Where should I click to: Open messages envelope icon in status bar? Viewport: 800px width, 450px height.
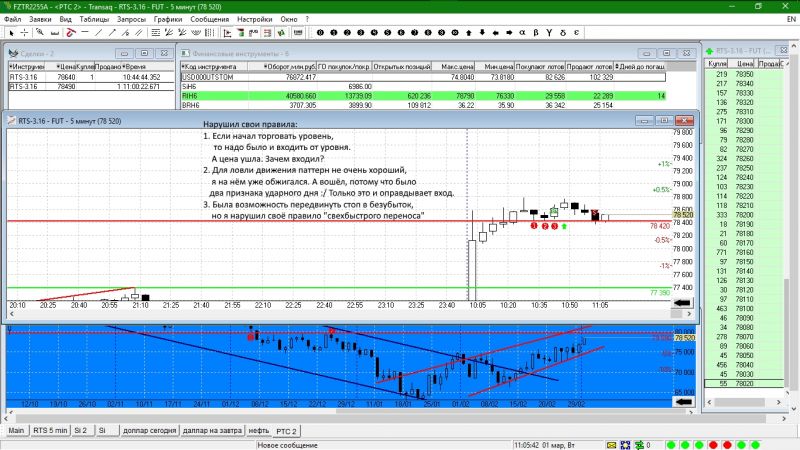611,445
